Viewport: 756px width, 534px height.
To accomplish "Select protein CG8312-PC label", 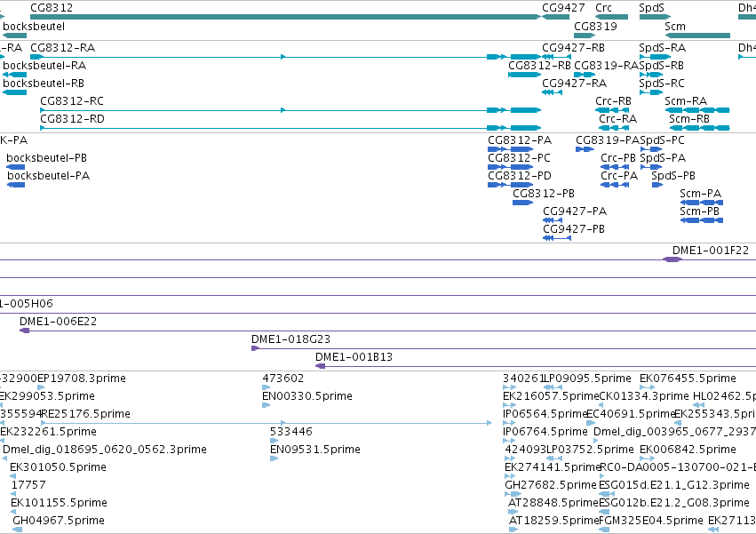I will pyautogui.click(x=519, y=158).
